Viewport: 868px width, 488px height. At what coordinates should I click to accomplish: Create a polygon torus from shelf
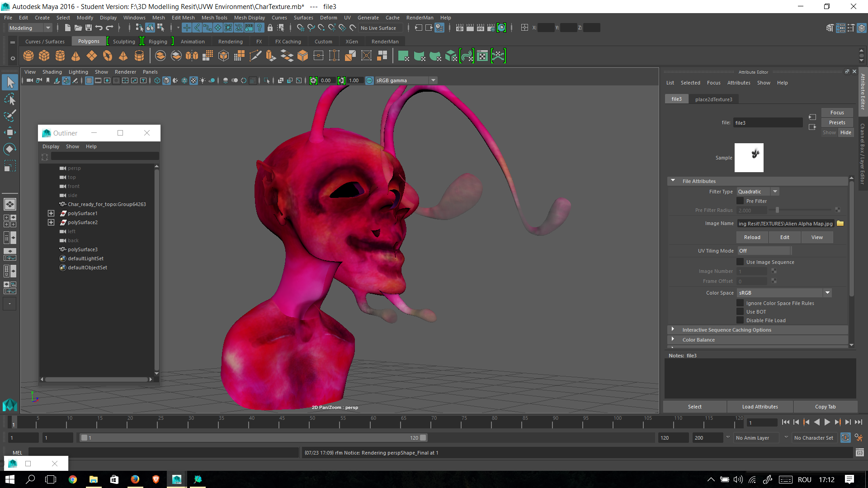[108, 56]
